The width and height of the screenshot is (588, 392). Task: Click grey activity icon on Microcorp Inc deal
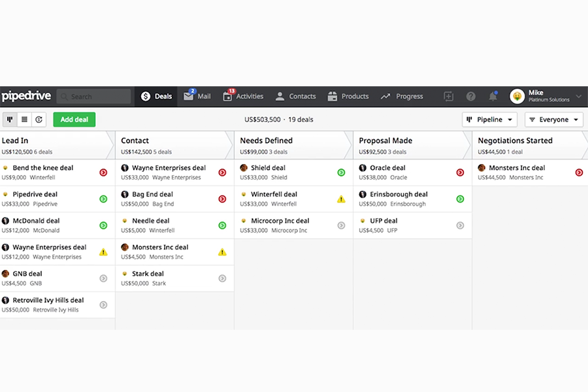[x=341, y=225]
